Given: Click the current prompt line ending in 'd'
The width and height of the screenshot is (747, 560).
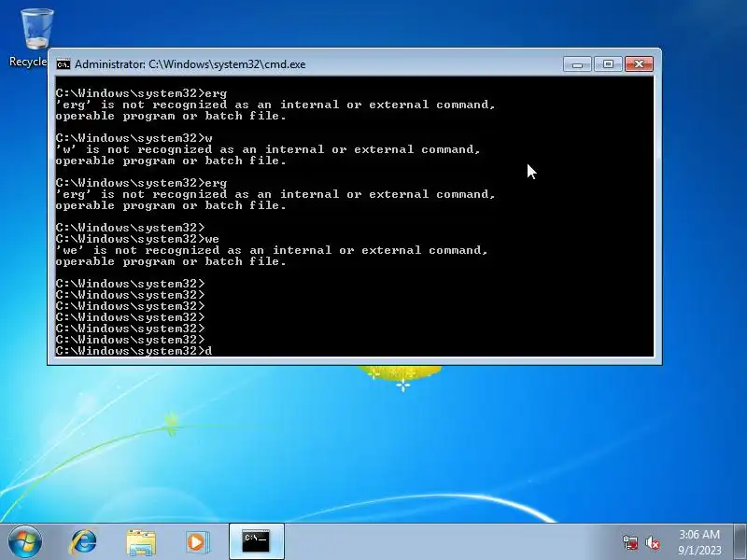Looking at the screenshot, I should pyautogui.click(x=134, y=351).
